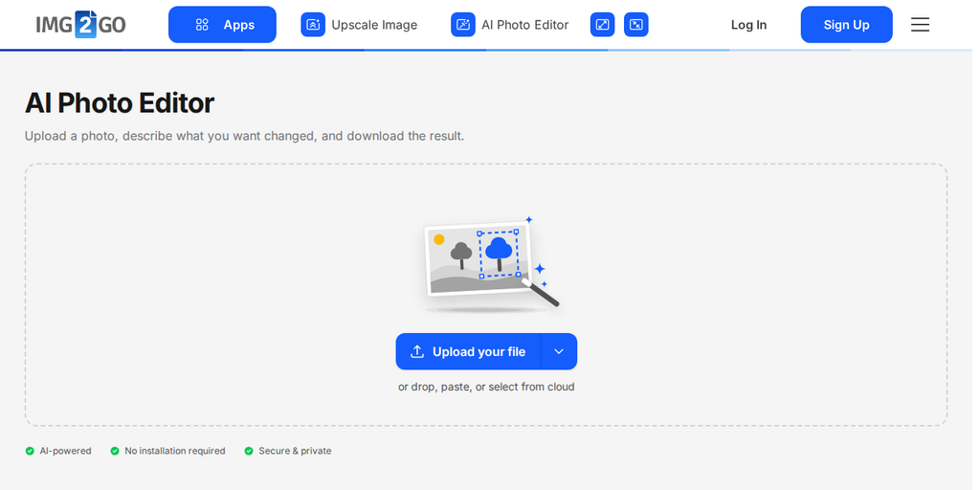Click the Secure & private check mark
980x490 pixels.
(249, 451)
